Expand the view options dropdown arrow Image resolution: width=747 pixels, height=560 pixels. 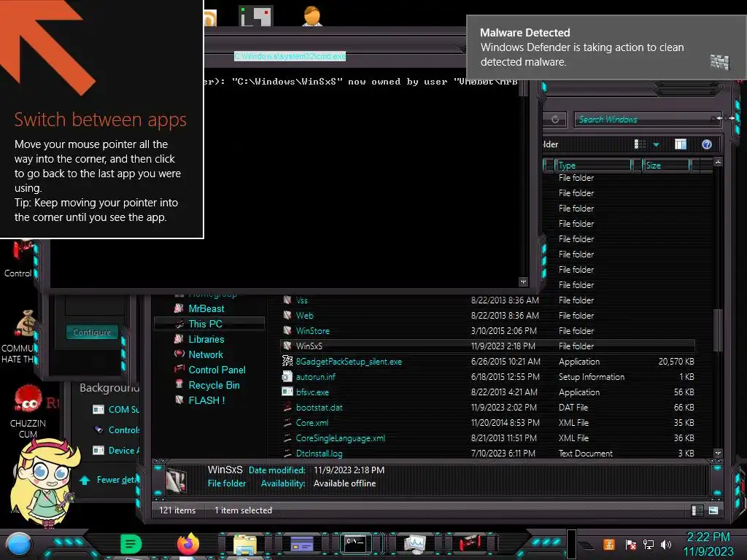coord(656,144)
